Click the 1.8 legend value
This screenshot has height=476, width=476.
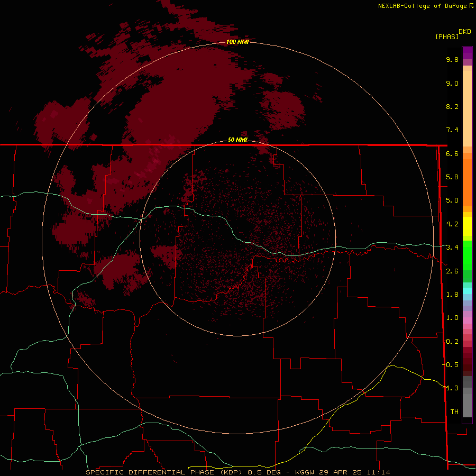click(x=452, y=295)
